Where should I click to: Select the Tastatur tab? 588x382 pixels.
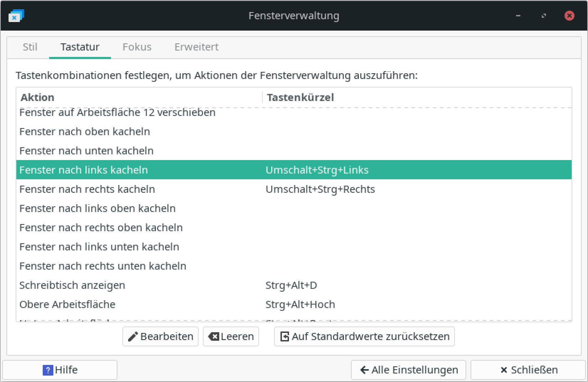click(x=80, y=47)
